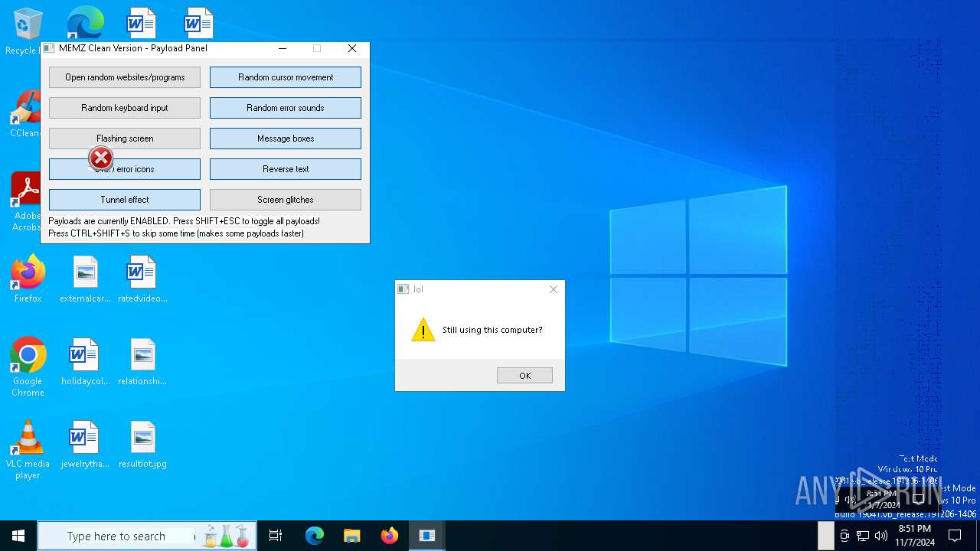Image resolution: width=980 pixels, height=551 pixels.
Task: Toggle the 'Message boxes' payload
Action: [x=286, y=139]
